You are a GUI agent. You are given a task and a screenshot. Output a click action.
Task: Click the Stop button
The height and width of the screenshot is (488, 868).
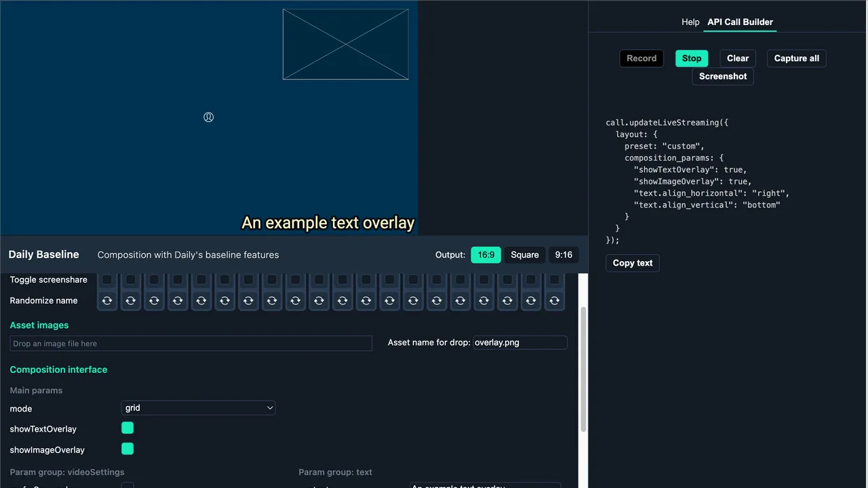click(692, 58)
